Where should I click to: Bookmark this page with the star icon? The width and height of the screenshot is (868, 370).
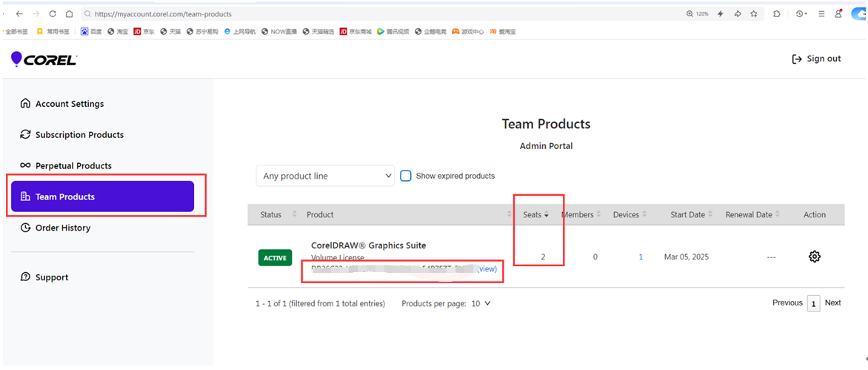[x=753, y=14]
